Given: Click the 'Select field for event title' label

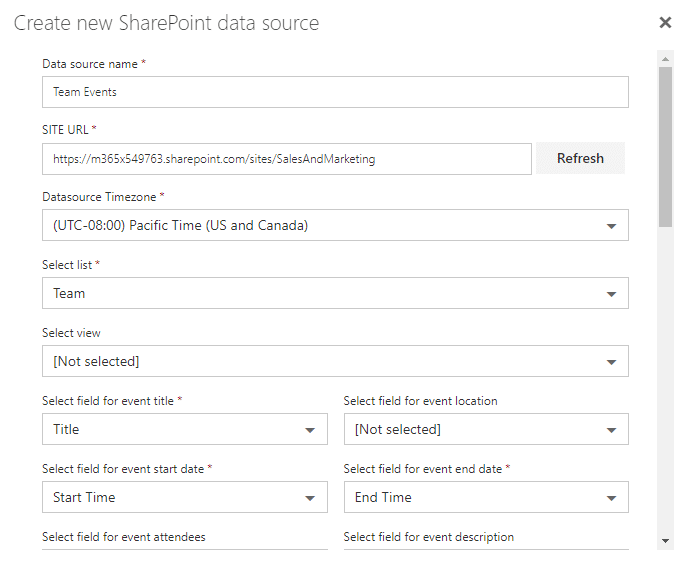Looking at the screenshot, I should click(108, 401).
